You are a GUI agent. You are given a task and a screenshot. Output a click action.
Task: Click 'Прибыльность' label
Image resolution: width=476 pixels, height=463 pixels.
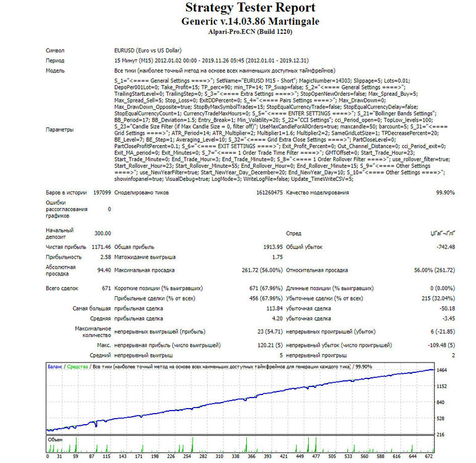(x=64, y=257)
